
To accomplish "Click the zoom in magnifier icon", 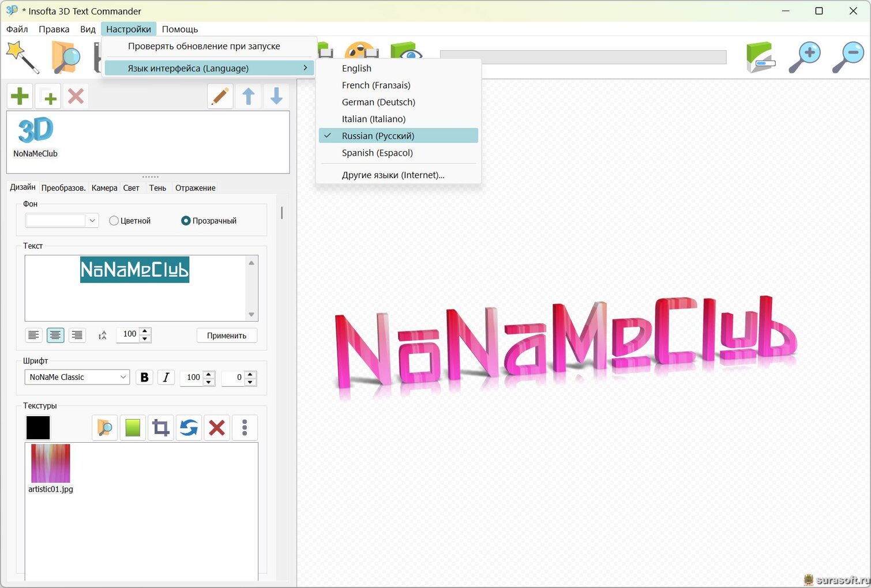I will pyautogui.click(x=804, y=58).
